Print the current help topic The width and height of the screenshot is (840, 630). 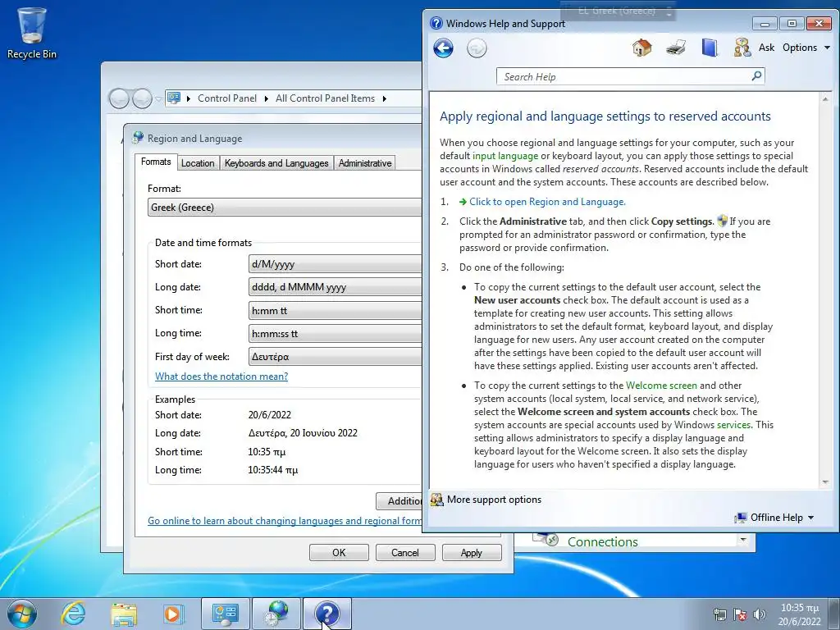coord(676,48)
